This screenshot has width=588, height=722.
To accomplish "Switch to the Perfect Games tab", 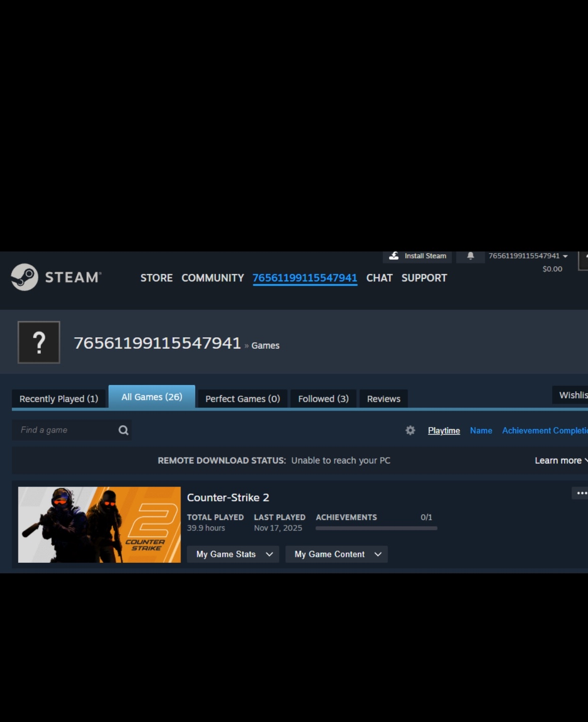I will (x=242, y=399).
